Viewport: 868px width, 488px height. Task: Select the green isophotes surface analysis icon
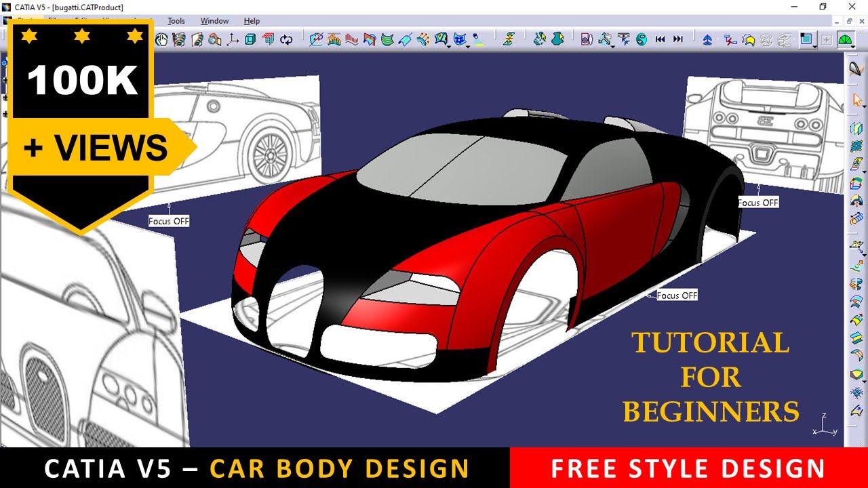tap(387, 40)
